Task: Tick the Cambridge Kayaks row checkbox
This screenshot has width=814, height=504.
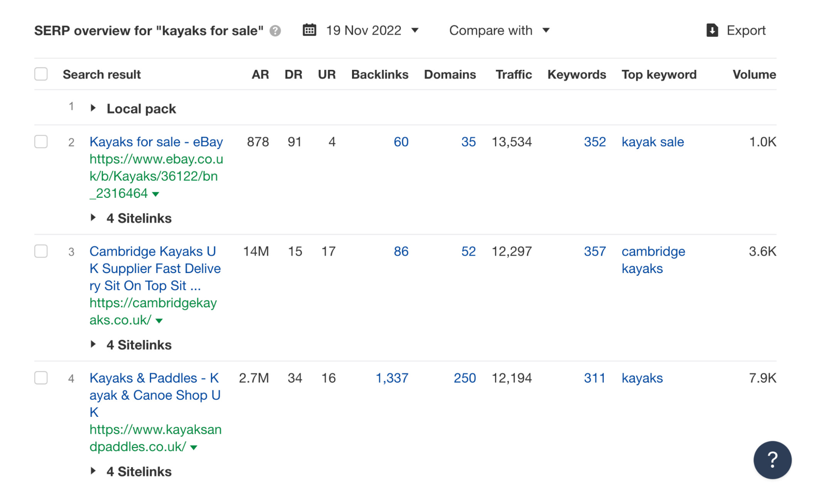Action: tap(41, 251)
